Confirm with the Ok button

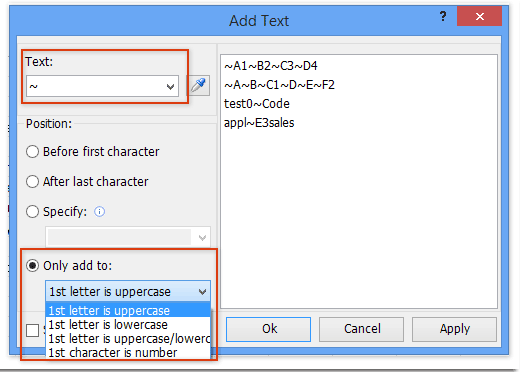pyautogui.click(x=268, y=329)
